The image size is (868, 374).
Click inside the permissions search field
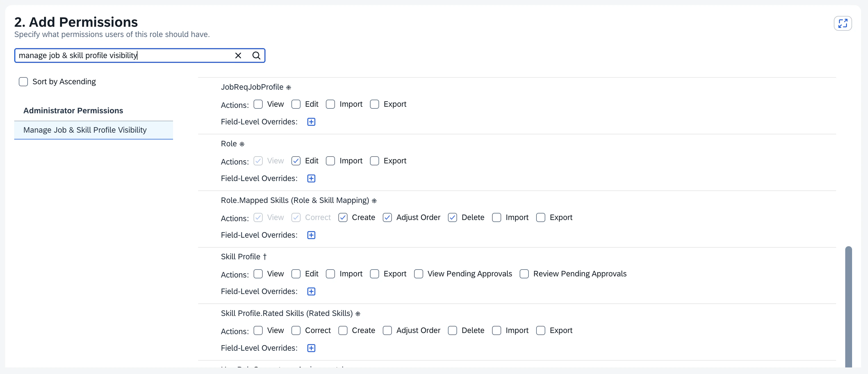point(135,56)
